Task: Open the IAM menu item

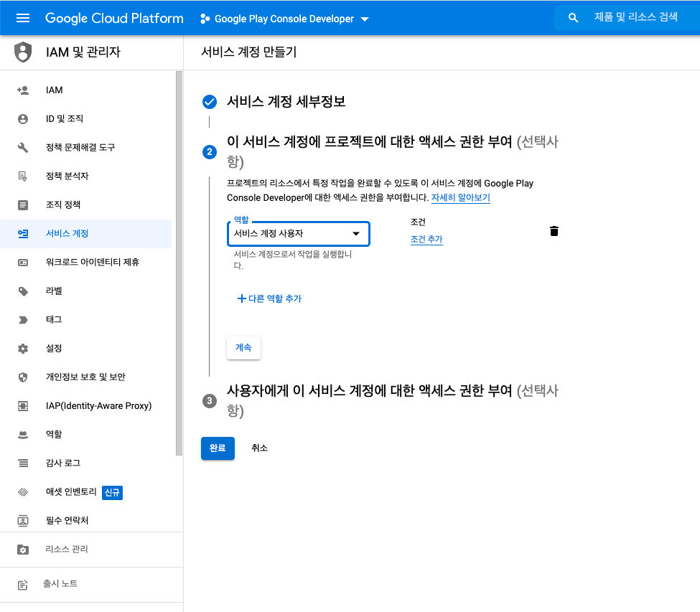Action: click(85, 90)
